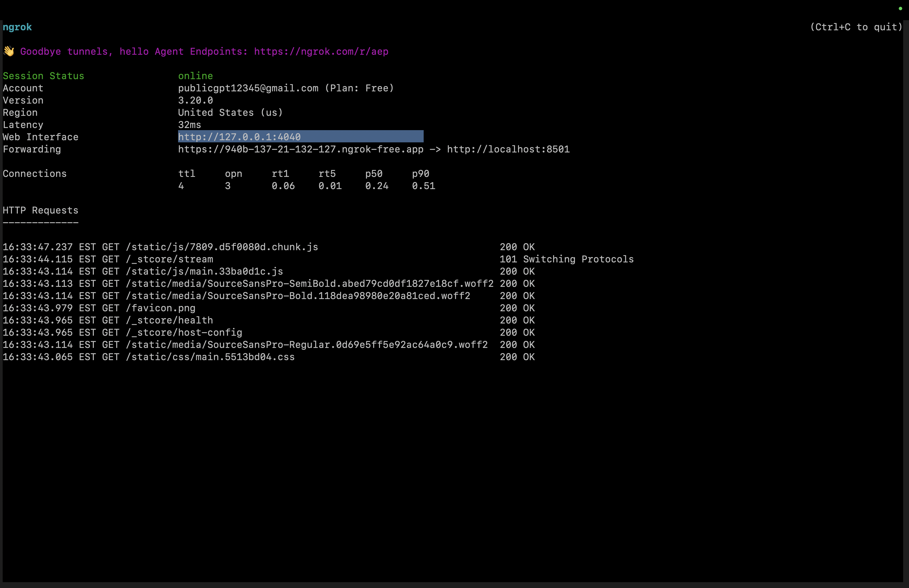Click the "101 Switching Protocols" status
The width and height of the screenshot is (909, 588).
567,259
